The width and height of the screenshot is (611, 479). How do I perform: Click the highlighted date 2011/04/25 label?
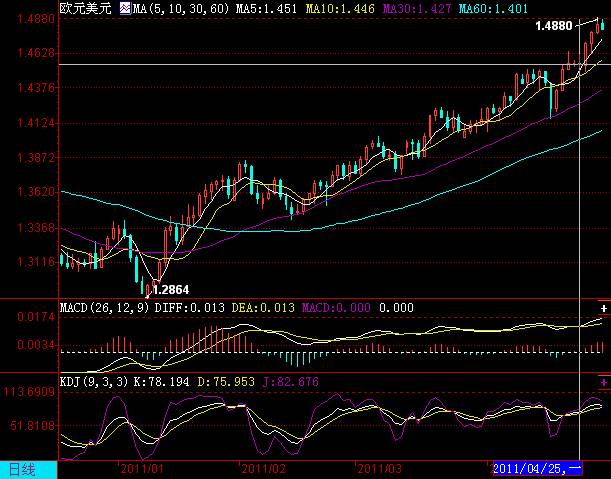pos(537,468)
